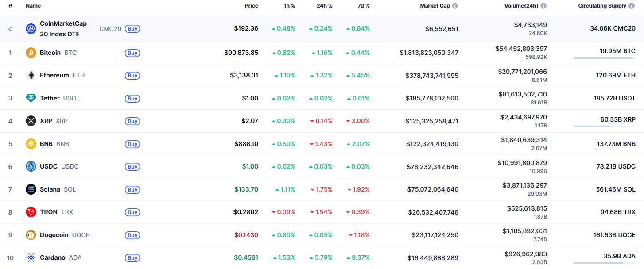644x269 pixels.
Task: Click BNB price $888.10
Action: pos(247,144)
